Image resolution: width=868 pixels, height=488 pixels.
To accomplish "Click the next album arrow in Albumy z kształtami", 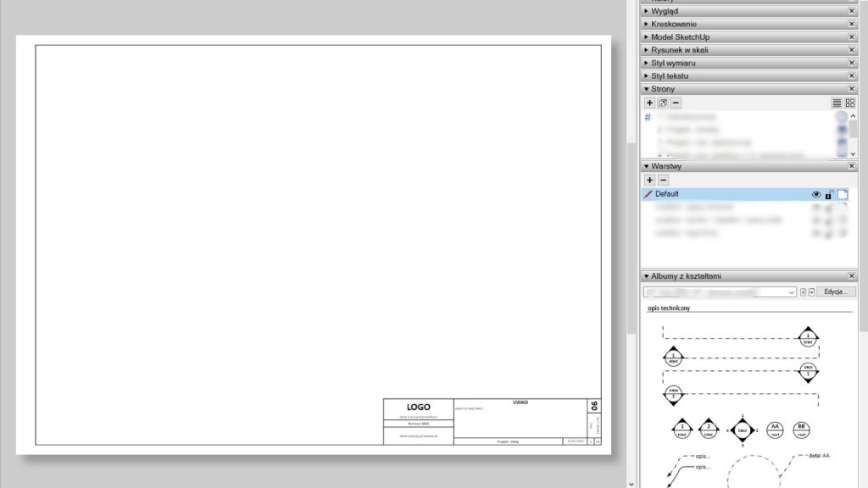I will coord(811,291).
